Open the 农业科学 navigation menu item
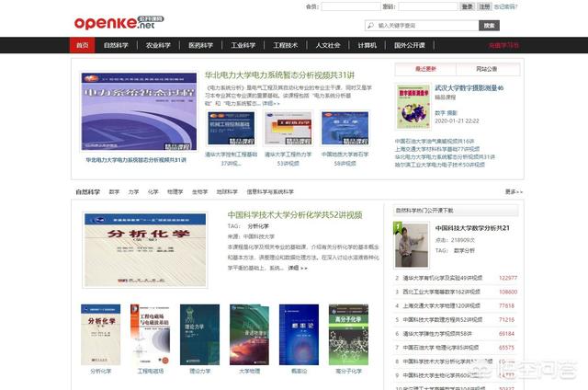Screen dimensions: 588x390 (x=158, y=45)
